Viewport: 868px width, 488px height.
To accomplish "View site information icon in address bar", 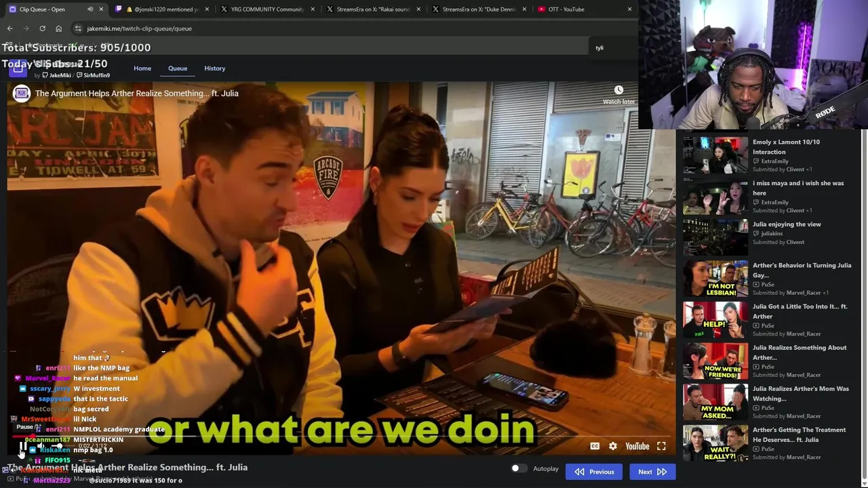I will tap(78, 28).
